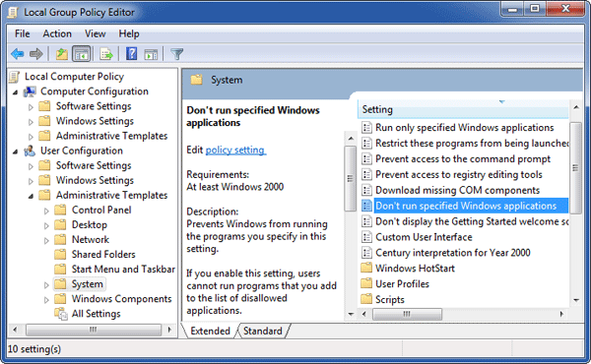Select Local Computer Policy root node
The image size is (591, 364).
click(x=74, y=77)
